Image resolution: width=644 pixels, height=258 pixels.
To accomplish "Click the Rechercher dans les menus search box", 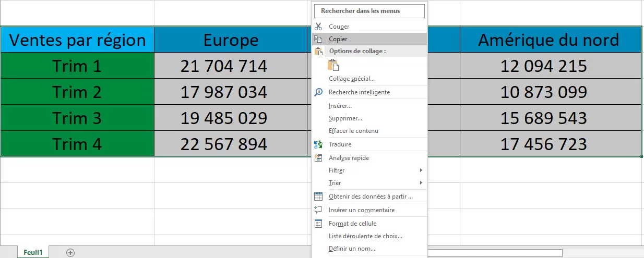I will tap(369, 11).
